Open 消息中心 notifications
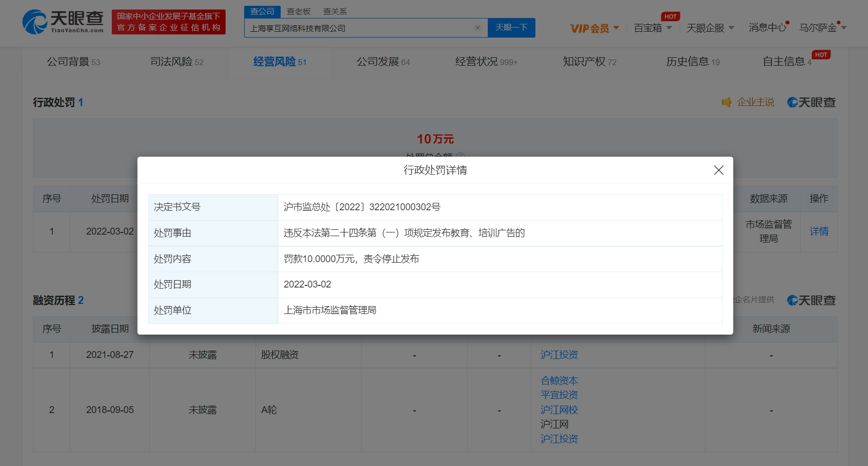868x466 pixels. (x=767, y=28)
